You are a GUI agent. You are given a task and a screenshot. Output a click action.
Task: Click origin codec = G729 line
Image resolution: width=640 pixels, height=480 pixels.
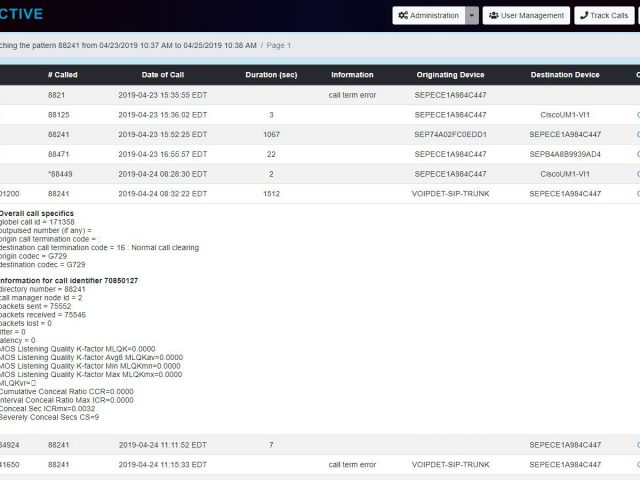[x=33, y=256]
